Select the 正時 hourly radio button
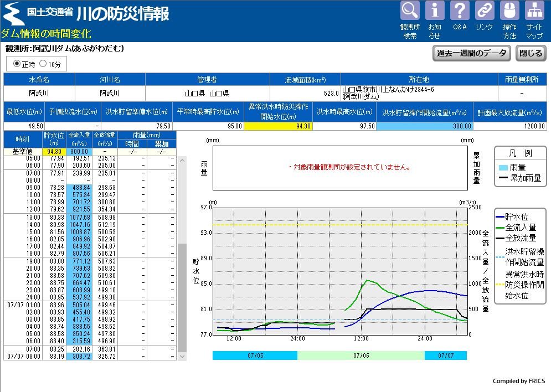This screenshot has width=551, height=392. [17, 64]
